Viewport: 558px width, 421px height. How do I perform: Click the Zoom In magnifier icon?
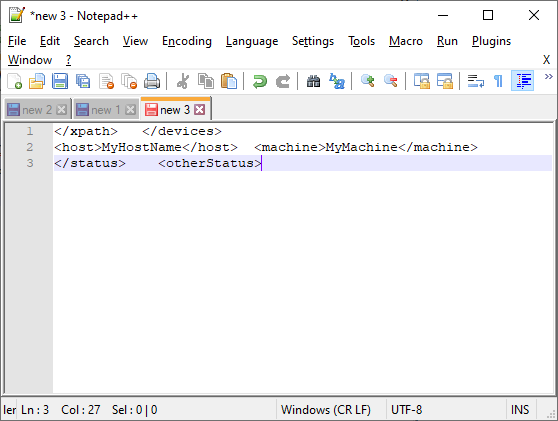coord(368,81)
